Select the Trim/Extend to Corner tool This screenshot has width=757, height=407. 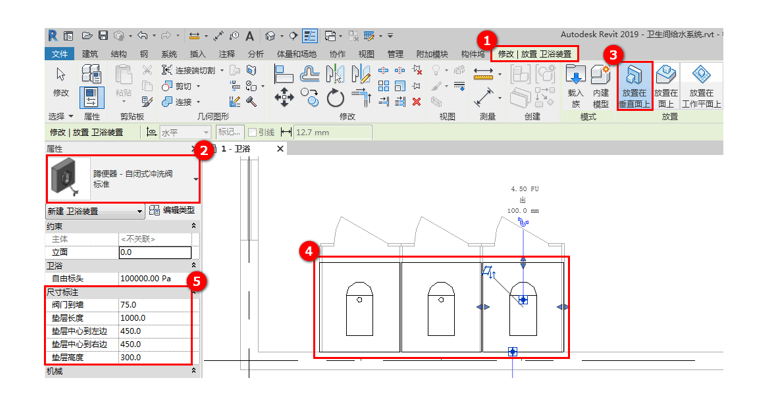click(x=361, y=97)
